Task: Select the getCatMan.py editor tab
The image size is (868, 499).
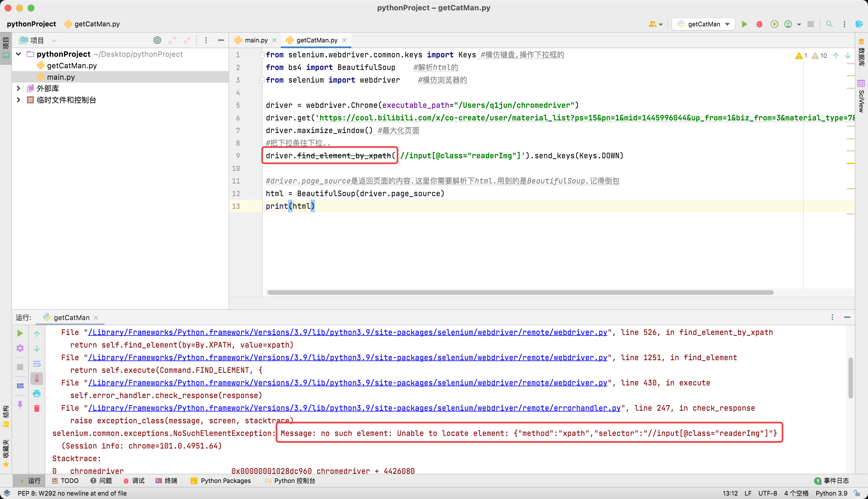Action: (317, 40)
